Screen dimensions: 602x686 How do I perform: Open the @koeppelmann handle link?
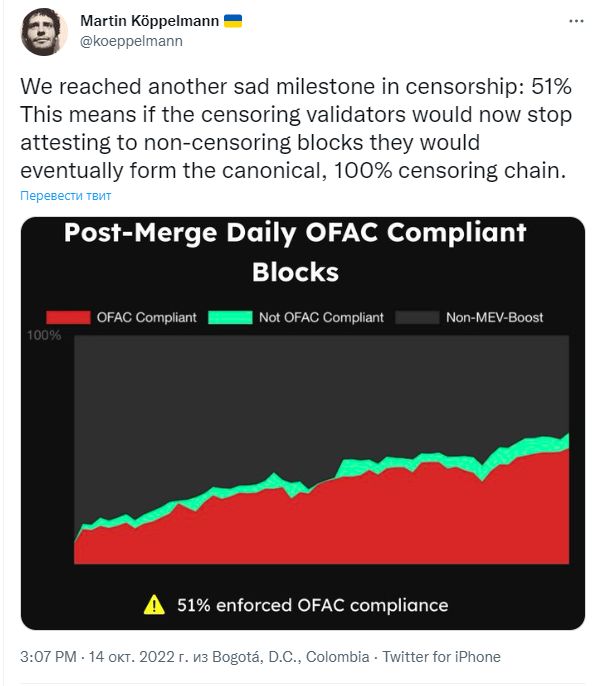(x=131, y=41)
